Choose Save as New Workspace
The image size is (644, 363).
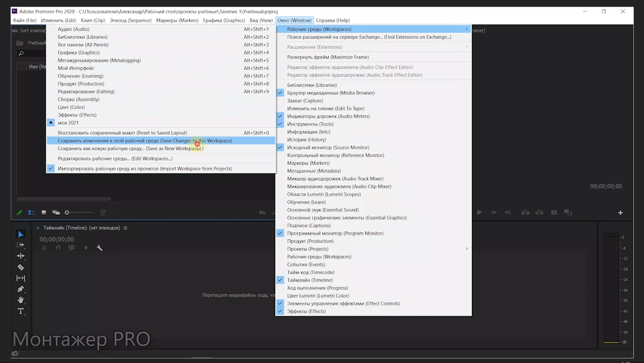point(160,148)
